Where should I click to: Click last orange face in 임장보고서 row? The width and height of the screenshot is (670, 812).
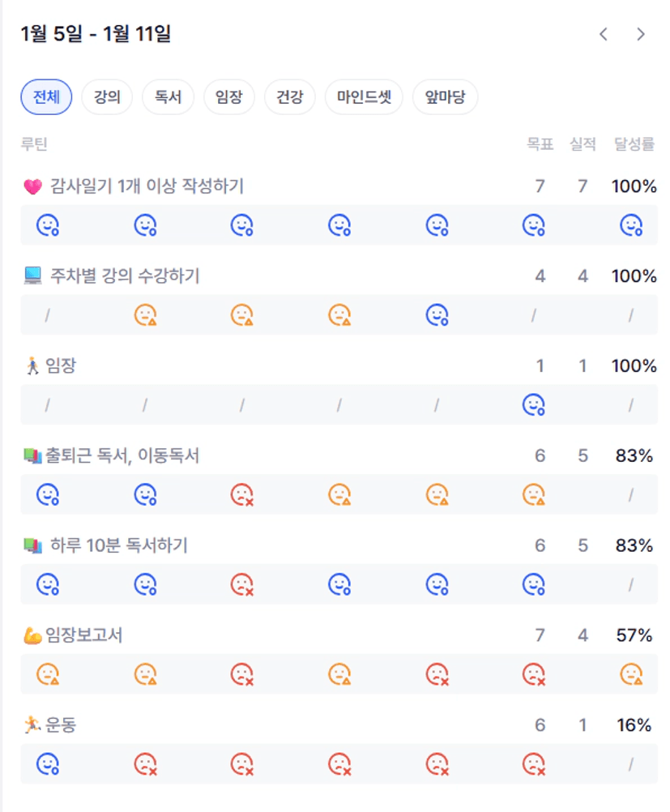631,674
